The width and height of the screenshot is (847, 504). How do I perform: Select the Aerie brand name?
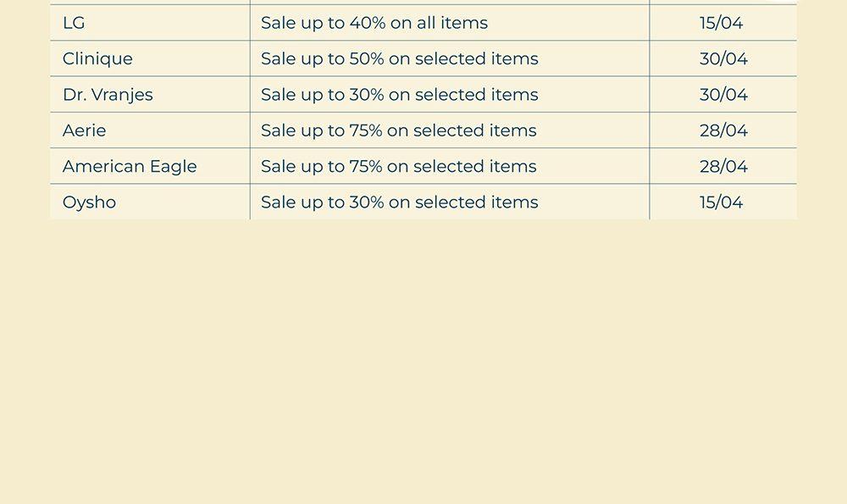85,130
